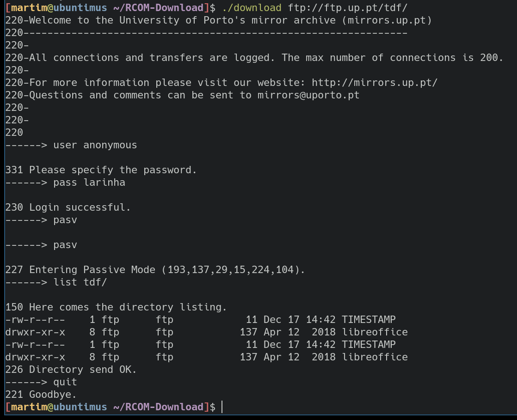Click the 'quit' command line
This screenshot has height=420, width=517.
pos(41,382)
